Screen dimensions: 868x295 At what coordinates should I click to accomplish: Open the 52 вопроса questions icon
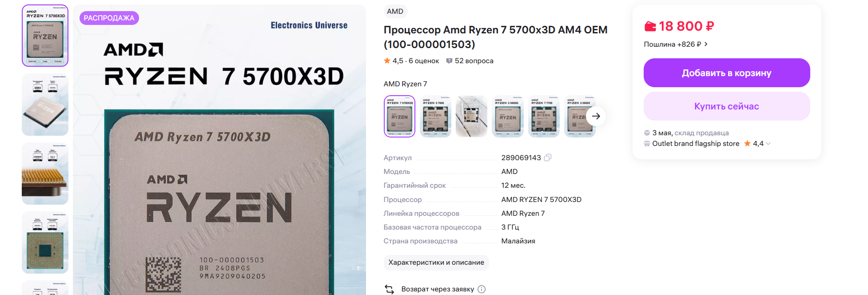[x=449, y=61]
